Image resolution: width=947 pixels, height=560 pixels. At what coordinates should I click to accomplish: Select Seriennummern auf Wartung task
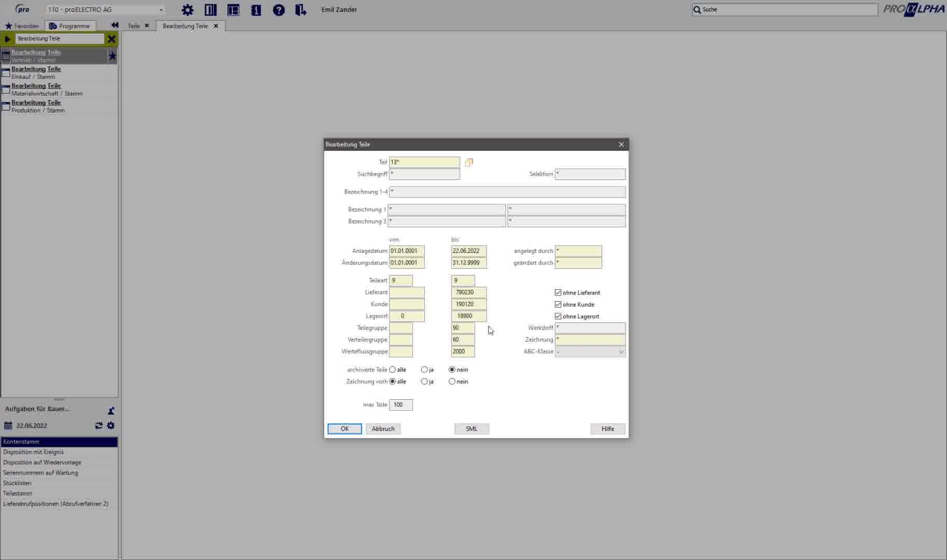(59, 473)
